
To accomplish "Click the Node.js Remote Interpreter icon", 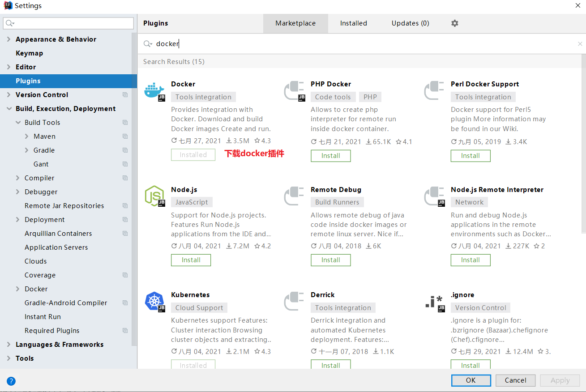I will 434,196.
